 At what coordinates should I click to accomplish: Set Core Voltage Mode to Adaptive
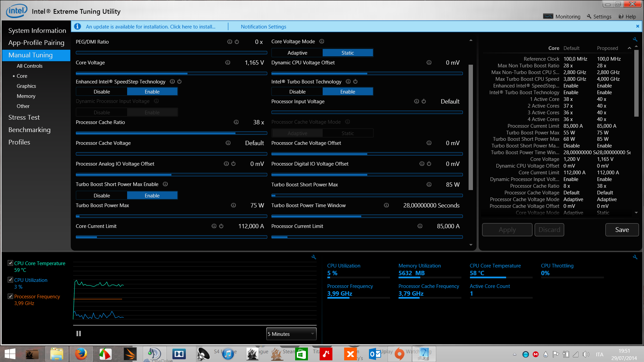pos(297,53)
